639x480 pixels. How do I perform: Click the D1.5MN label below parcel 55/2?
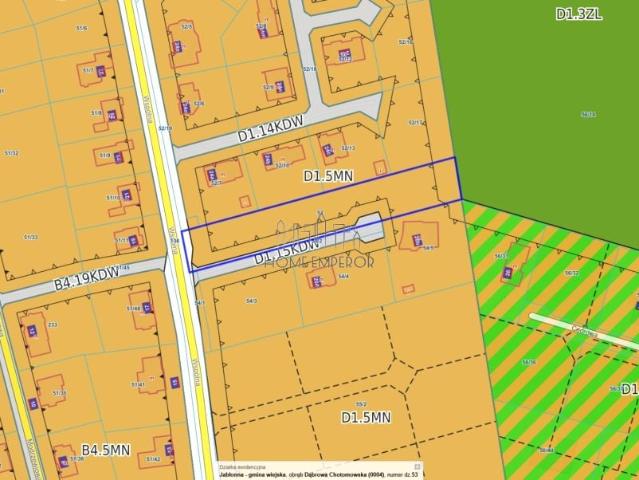(366, 417)
